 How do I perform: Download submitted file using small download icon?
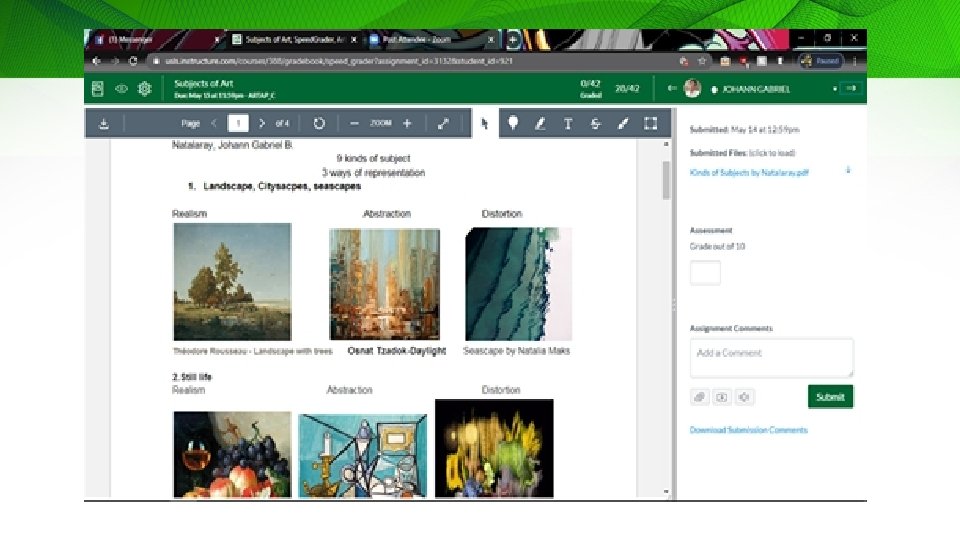848,170
